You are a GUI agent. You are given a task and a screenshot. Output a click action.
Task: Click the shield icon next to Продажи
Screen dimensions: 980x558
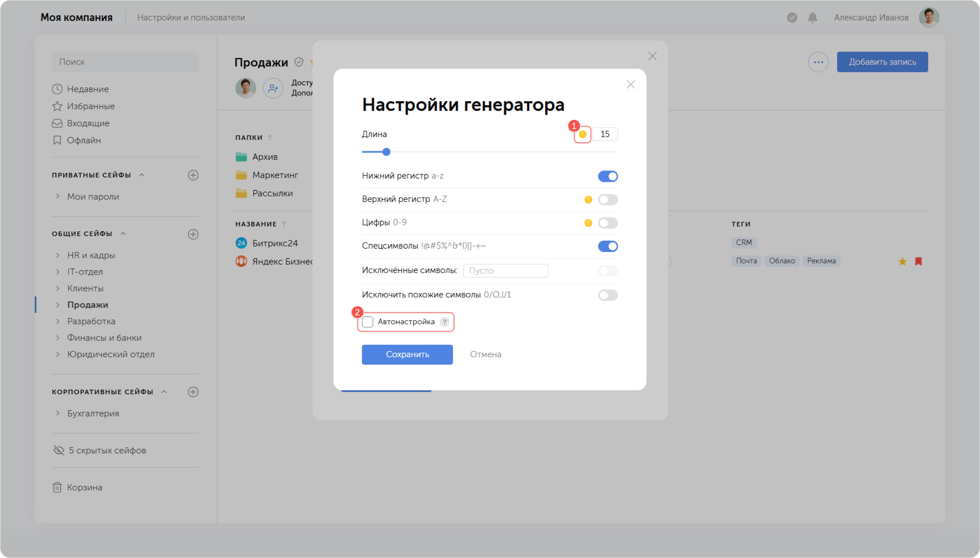299,62
